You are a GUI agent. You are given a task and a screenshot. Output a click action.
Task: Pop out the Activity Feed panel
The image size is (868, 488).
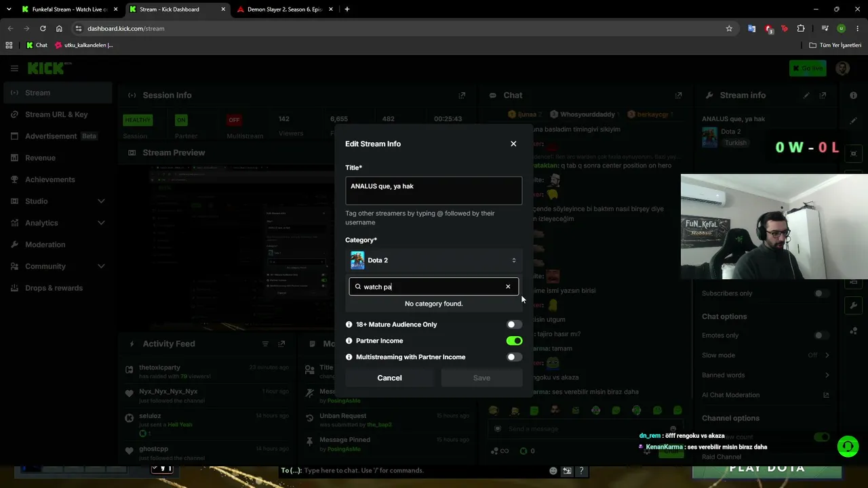[281, 344]
